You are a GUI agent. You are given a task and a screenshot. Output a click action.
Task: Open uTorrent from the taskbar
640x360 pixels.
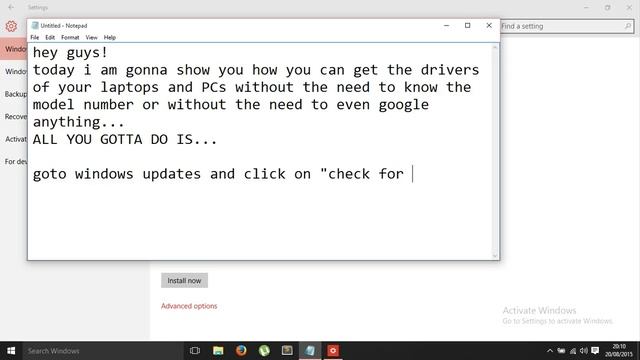tap(264, 351)
